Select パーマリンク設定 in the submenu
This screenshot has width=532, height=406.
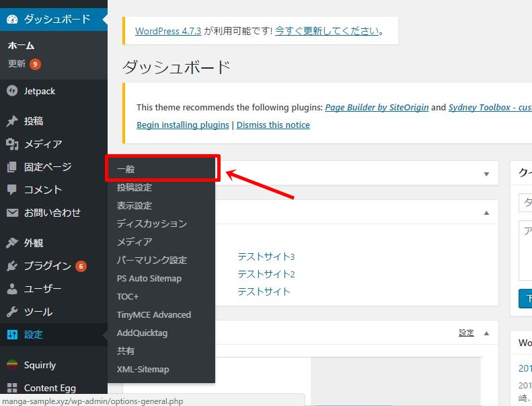(x=161, y=260)
